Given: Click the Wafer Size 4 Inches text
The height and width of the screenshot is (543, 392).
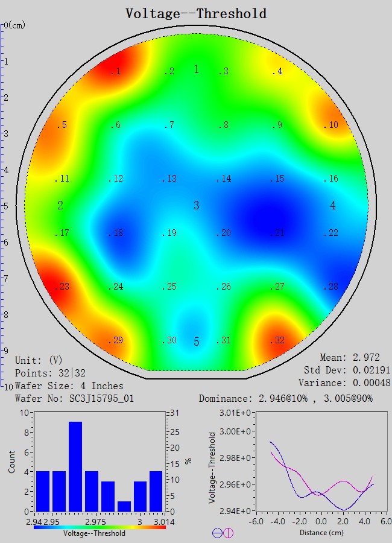Looking at the screenshot, I should 69,386.
